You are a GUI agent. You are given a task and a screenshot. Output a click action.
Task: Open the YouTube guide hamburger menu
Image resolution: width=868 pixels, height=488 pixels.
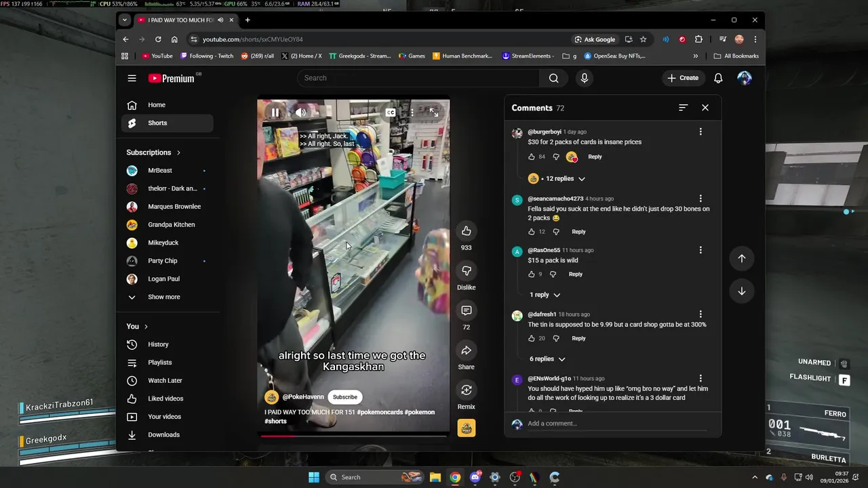[x=132, y=78]
